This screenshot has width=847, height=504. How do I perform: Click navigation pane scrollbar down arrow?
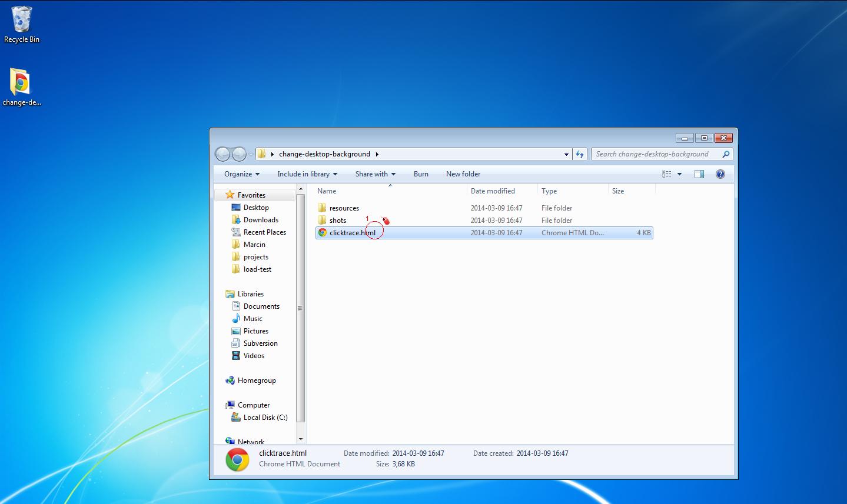pyautogui.click(x=301, y=439)
